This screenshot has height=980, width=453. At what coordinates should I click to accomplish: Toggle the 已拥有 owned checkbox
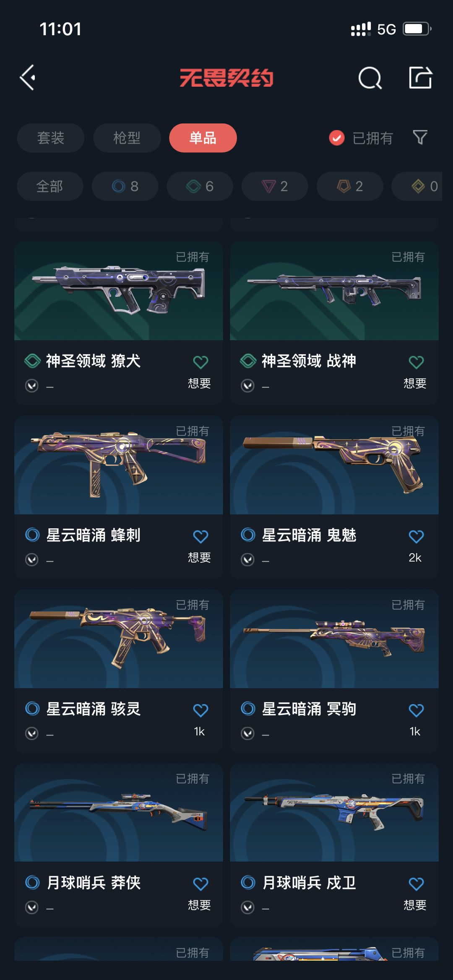tap(337, 138)
